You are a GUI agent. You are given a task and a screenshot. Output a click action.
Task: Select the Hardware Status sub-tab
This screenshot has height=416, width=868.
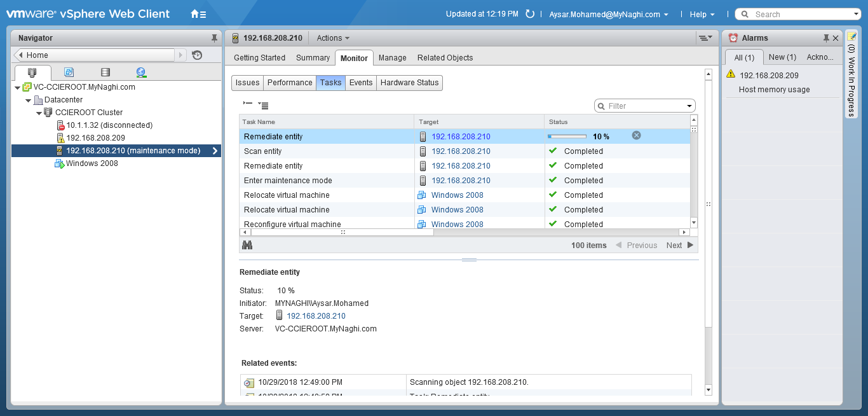coord(409,83)
